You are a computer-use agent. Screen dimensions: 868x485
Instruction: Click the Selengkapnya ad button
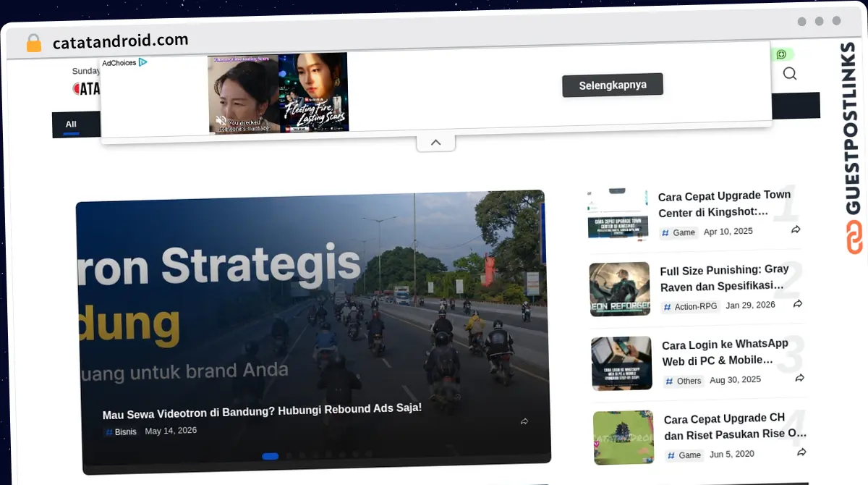[613, 85]
